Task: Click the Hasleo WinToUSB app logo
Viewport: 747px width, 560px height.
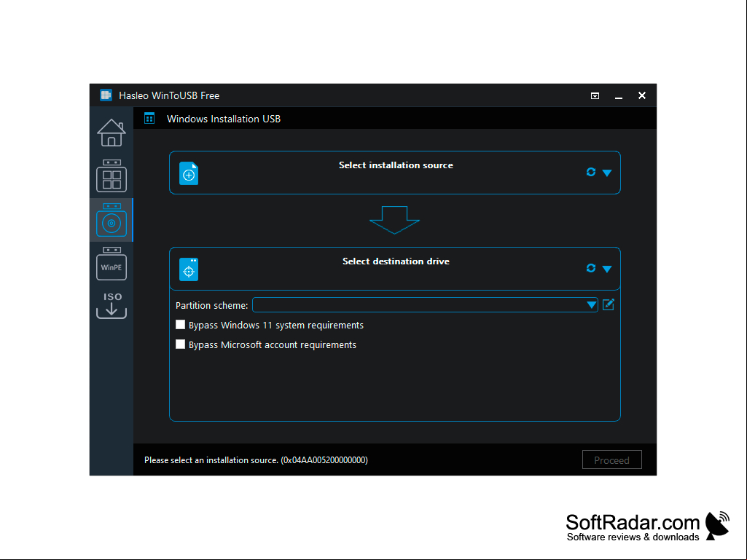Action: point(106,95)
